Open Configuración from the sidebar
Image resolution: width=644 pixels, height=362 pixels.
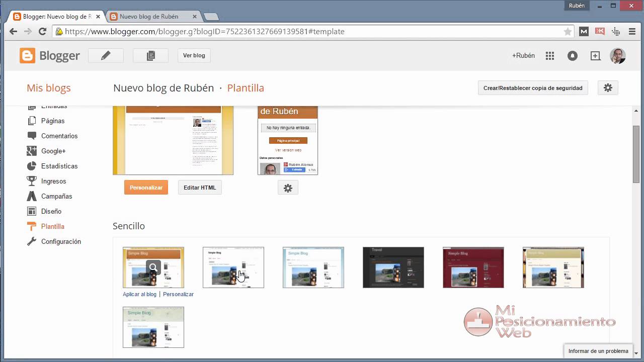point(60,241)
